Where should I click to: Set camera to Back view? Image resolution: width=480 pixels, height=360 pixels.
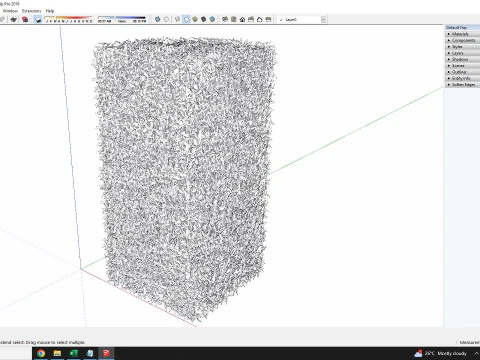(260, 19)
